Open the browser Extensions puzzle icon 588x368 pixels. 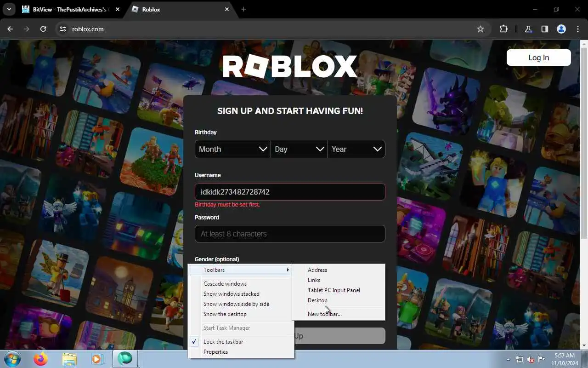(x=504, y=29)
